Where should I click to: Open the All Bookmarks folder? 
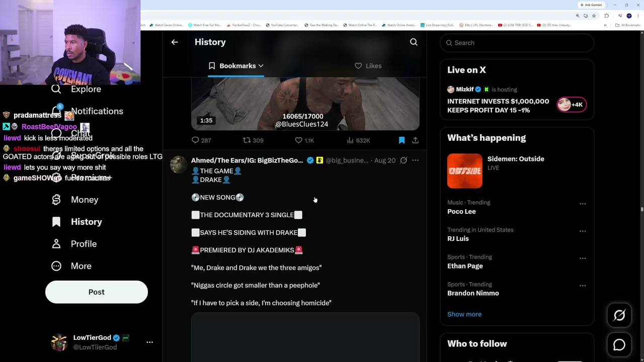click(x=628, y=25)
